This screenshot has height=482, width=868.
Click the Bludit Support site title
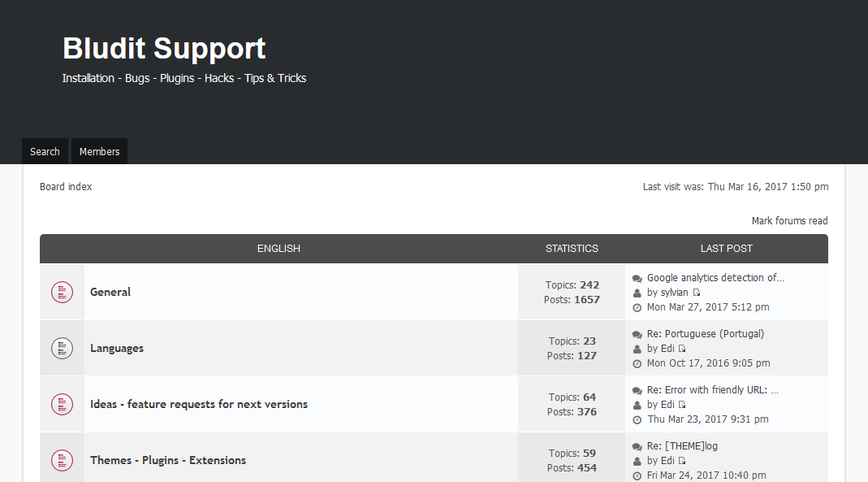pos(164,48)
